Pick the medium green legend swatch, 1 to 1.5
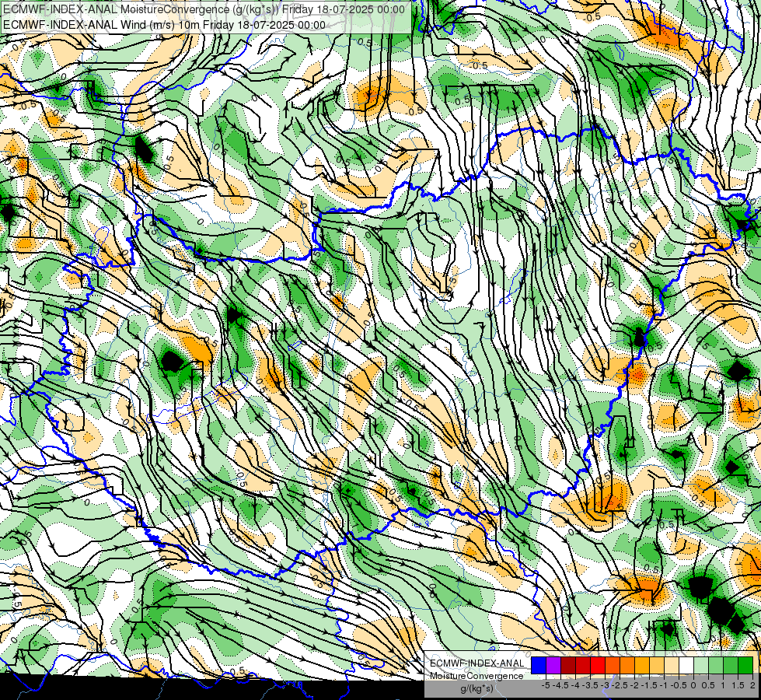Screen dimensions: 761x700 731,665
